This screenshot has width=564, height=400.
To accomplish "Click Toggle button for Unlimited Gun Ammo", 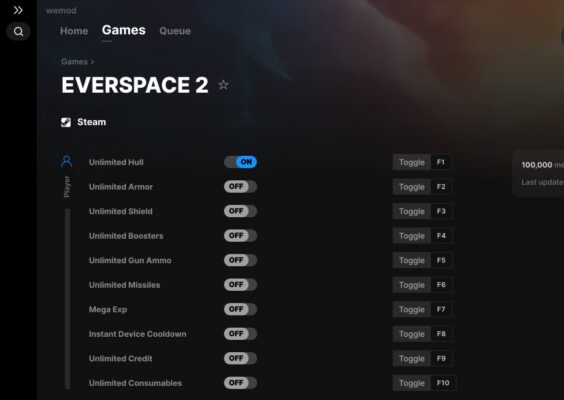I will [x=412, y=260].
